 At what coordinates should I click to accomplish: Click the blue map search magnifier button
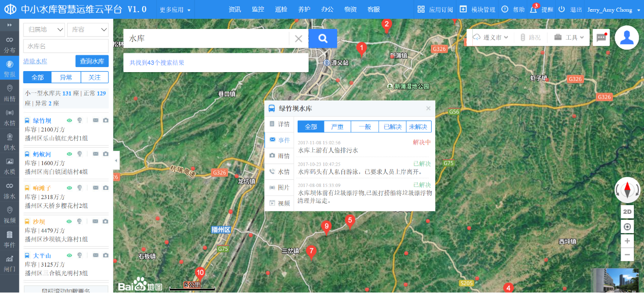coord(323,39)
